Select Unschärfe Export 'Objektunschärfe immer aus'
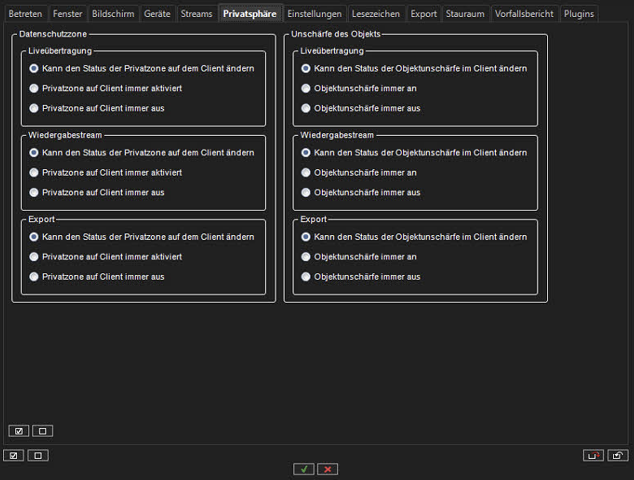The height and width of the screenshot is (480, 634). [x=361, y=277]
